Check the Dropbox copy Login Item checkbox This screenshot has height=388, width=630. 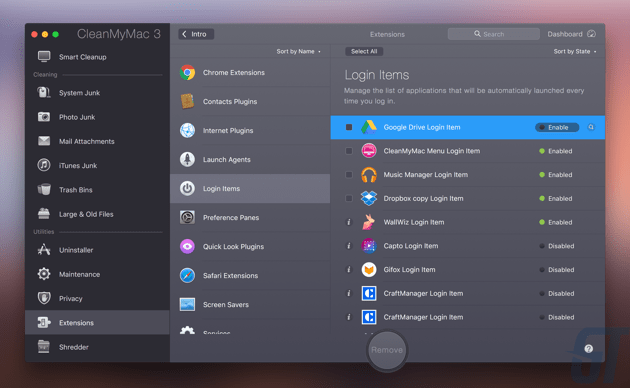pos(349,198)
